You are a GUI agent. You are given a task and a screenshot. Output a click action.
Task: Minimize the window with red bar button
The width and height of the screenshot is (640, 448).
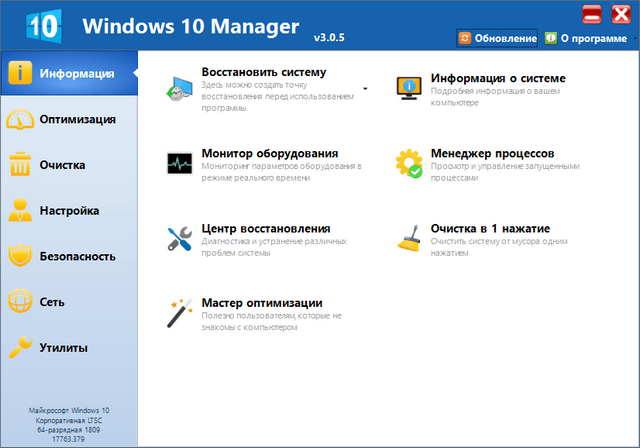click(591, 15)
